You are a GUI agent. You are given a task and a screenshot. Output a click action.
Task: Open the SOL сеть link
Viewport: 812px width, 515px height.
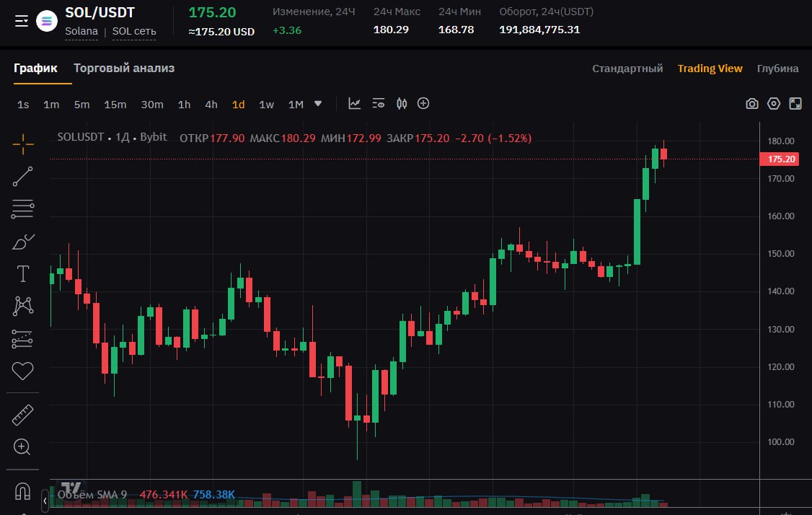(134, 31)
